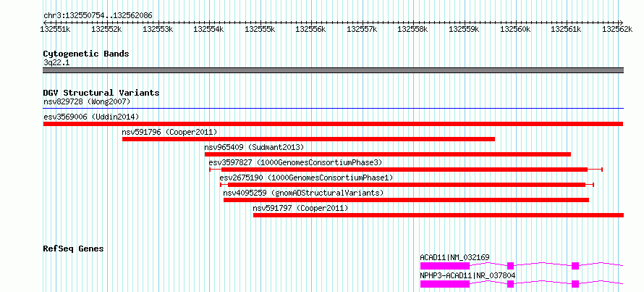
Task: Click the chr3:132550754..132562086 coordinate label
Action: point(98,16)
